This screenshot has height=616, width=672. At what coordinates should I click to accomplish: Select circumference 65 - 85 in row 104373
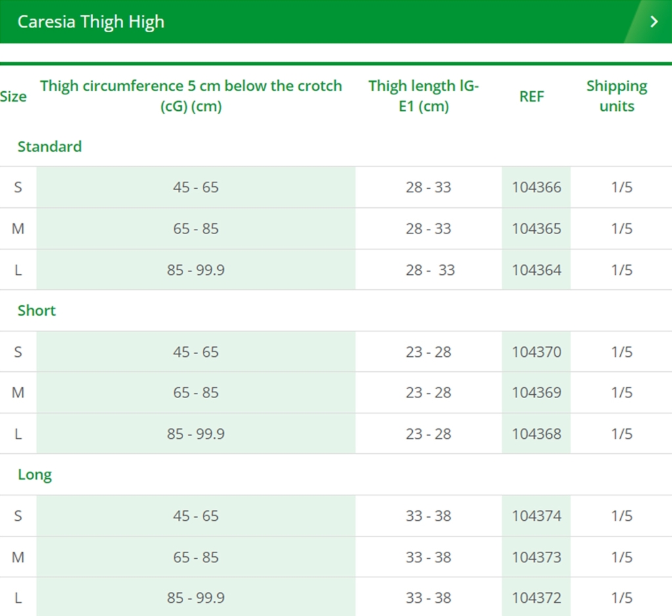[x=196, y=558]
